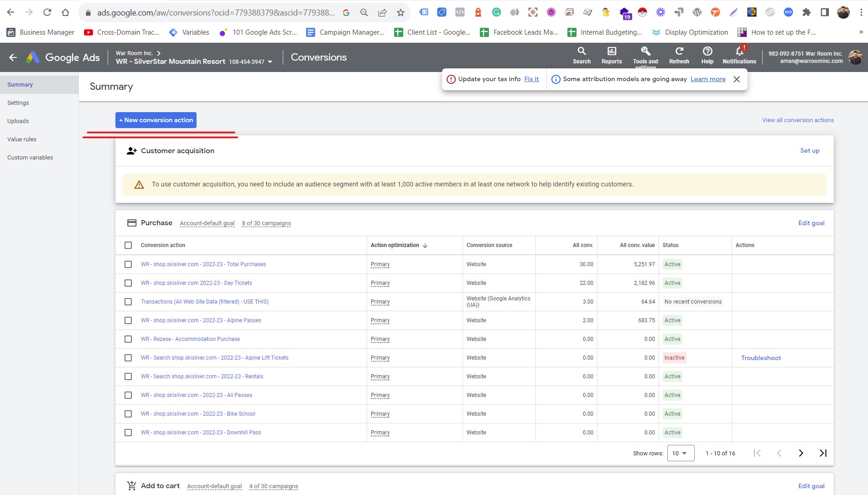The width and height of the screenshot is (868, 495).
Task: Expand the SilverStar Mountain Resort account dropdown
Action: coord(270,62)
